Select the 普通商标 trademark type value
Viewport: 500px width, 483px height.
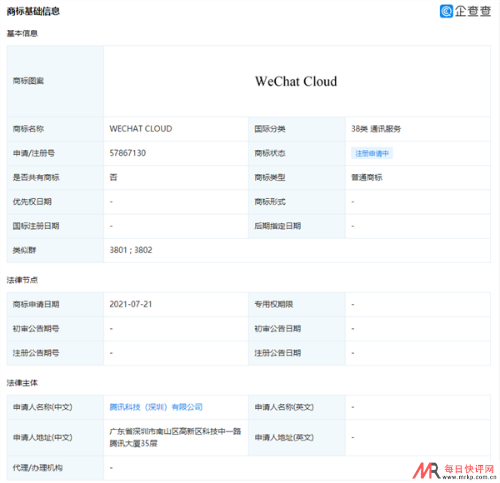pos(367,177)
